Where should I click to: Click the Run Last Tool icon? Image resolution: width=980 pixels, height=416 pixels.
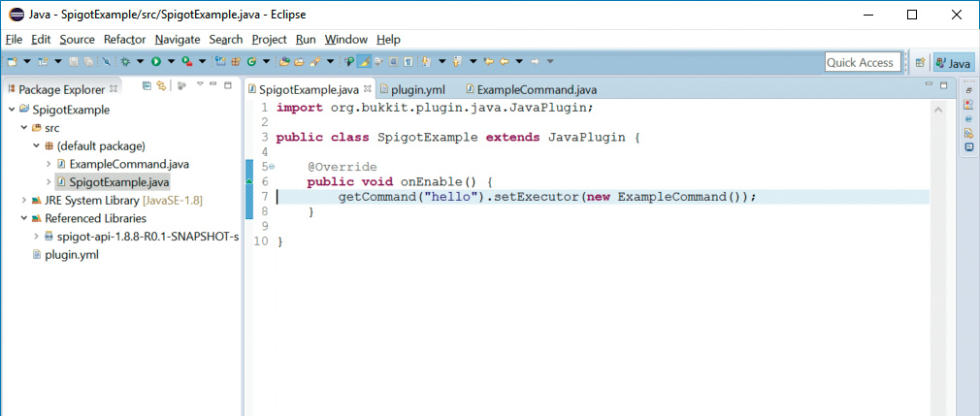(186, 61)
